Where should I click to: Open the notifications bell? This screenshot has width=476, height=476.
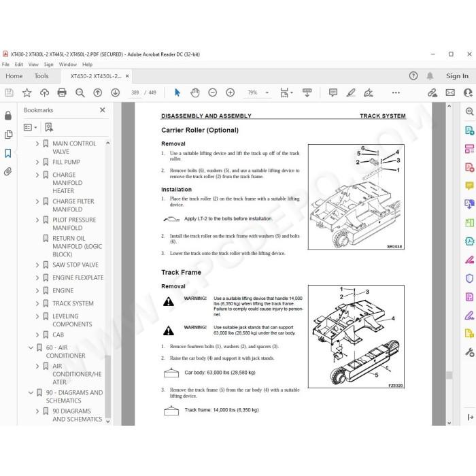click(x=430, y=76)
